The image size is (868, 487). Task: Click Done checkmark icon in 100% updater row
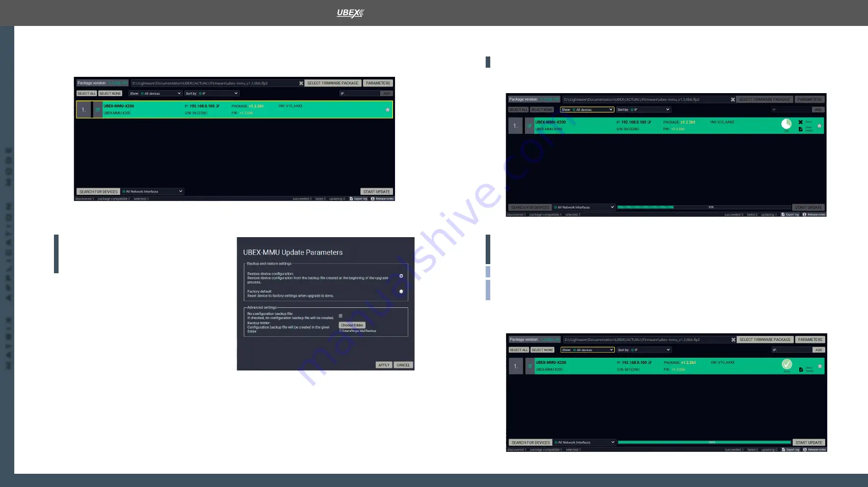click(x=787, y=364)
